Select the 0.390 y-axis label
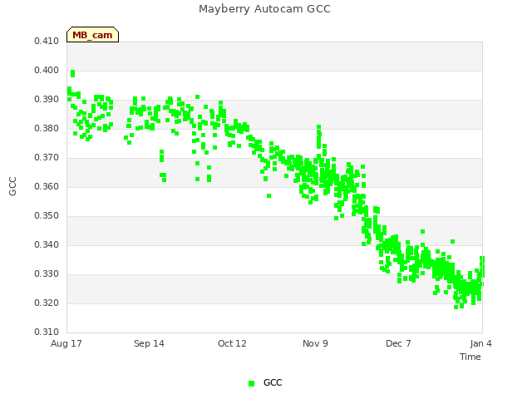The width and height of the screenshot is (532, 399). [x=47, y=100]
